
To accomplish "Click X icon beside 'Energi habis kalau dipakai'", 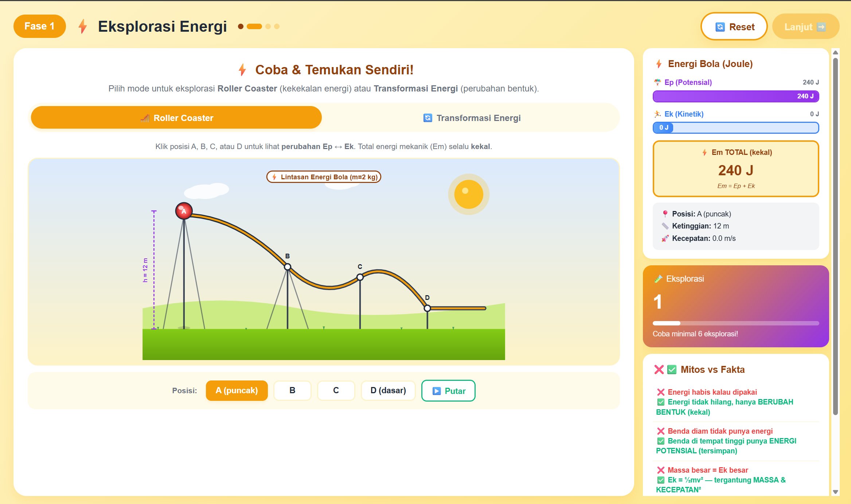I will 661,392.
